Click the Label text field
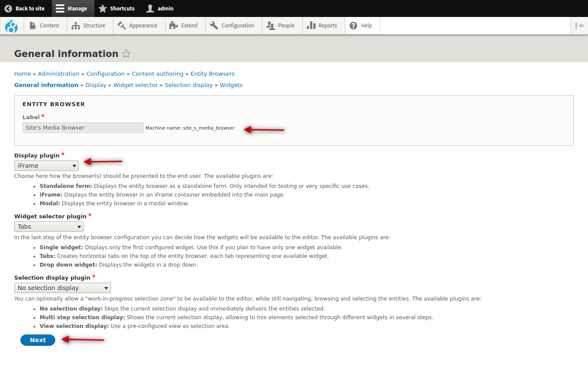Image resolution: width=588 pixels, height=381 pixels. tap(83, 128)
